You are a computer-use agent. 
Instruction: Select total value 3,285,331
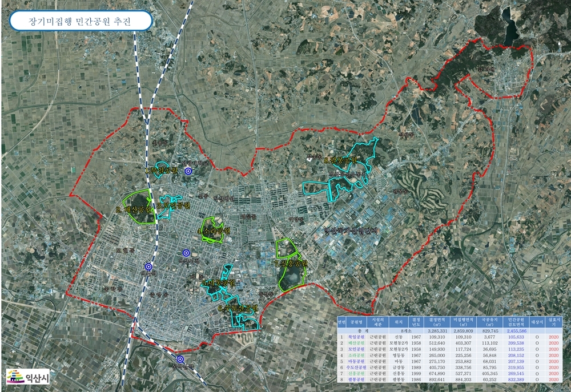tap(437, 331)
